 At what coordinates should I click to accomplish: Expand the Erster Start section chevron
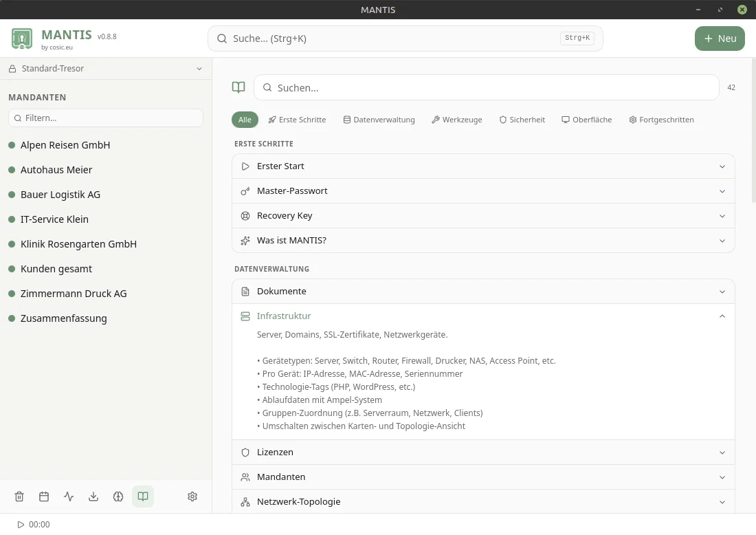(722, 166)
